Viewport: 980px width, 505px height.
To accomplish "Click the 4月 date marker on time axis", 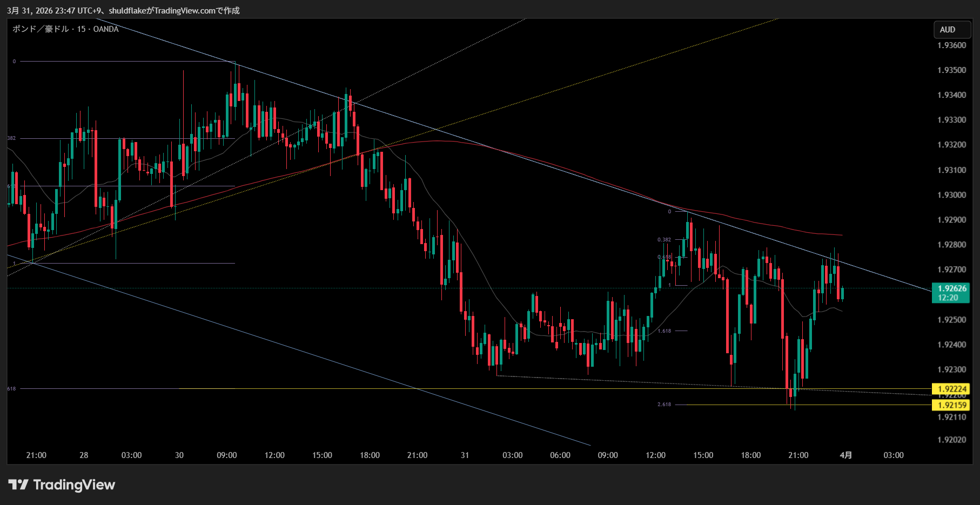I will [845, 455].
